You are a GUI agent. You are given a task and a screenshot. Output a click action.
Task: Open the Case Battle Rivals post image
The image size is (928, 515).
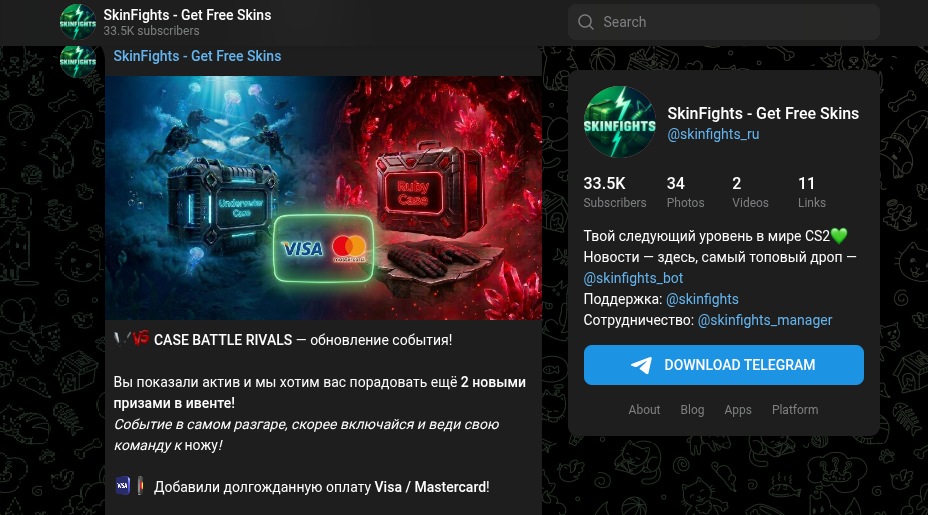[x=324, y=198]
